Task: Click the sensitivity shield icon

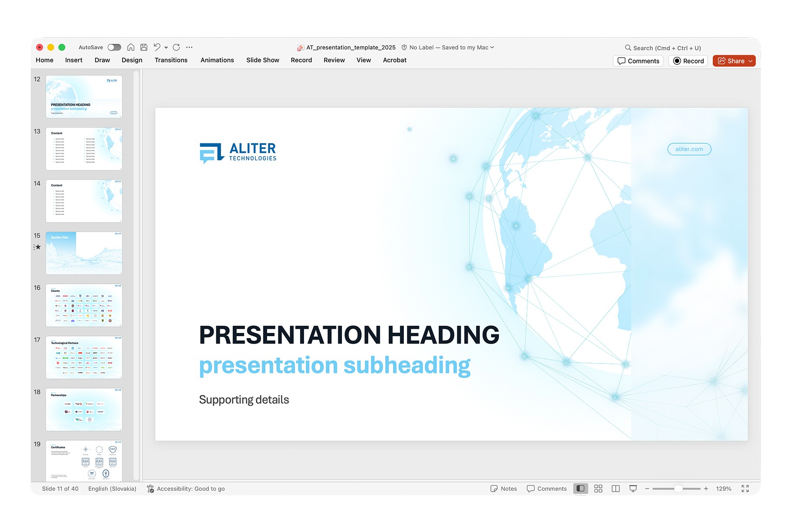Action: (x=404, y=47)
